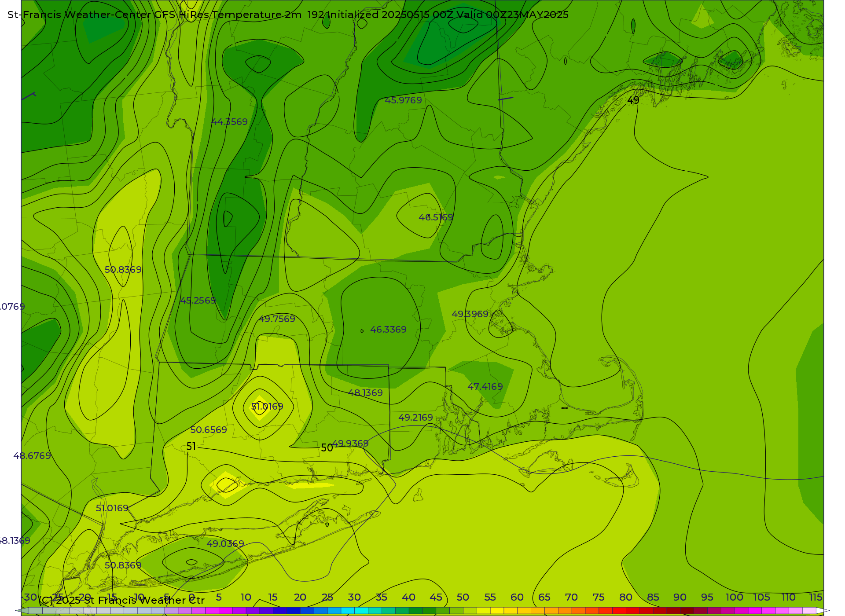Click the 110 color scale label
This screenshot has width=845, height=616.
[x=789, y=597]
